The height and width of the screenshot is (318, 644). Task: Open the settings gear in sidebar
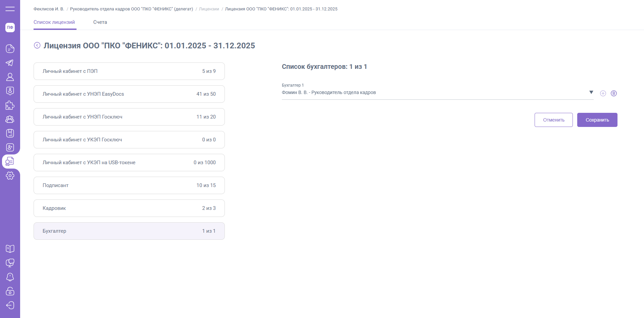tap(10, 176)
